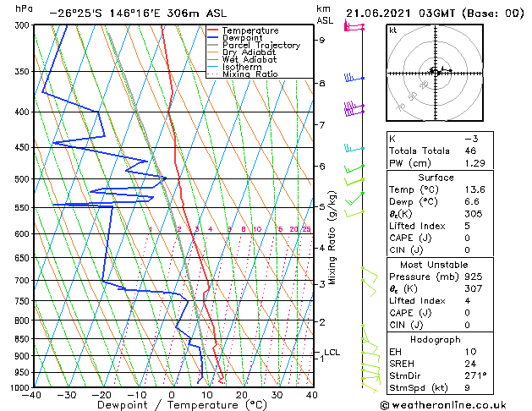
Task: Click the 500 pressure level label
Action: point(23,179)
